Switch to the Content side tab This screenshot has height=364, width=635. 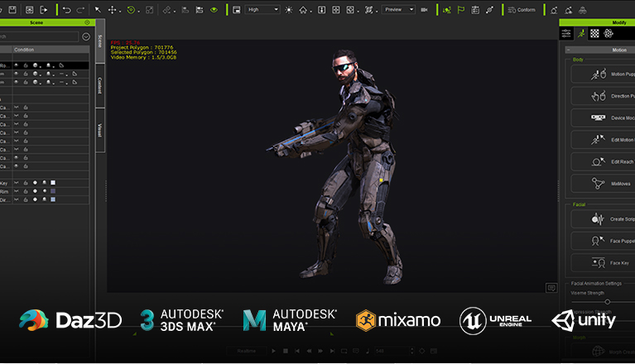click(100, 85)
